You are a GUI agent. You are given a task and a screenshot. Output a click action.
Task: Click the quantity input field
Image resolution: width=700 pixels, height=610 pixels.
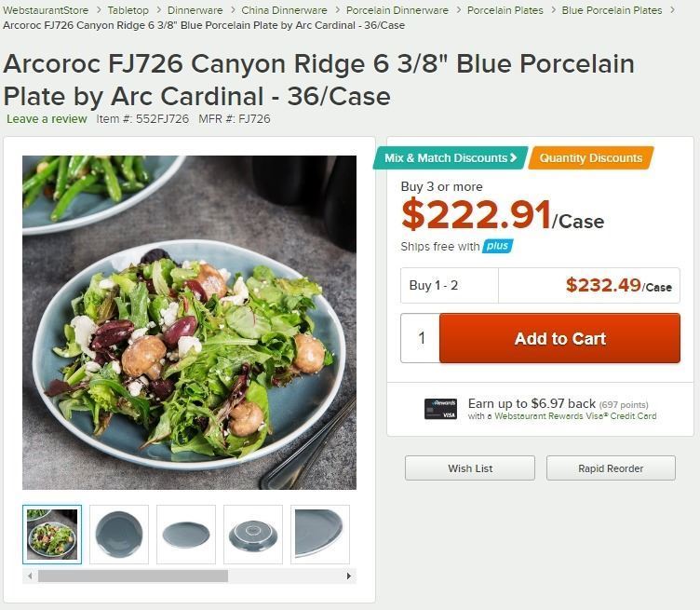(421, 339)
